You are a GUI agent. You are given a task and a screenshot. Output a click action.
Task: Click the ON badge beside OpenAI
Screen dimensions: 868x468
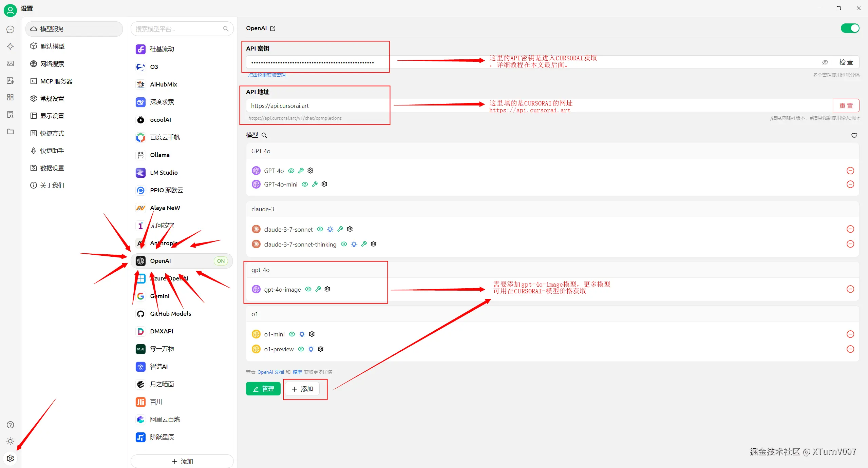[x=221, y=261]
